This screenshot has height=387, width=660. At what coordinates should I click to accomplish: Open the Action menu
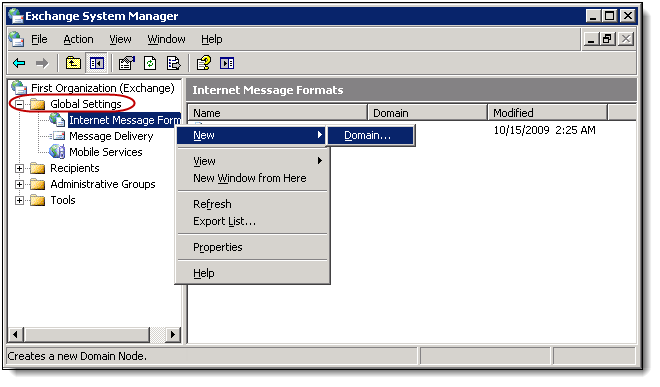point(78,39)
